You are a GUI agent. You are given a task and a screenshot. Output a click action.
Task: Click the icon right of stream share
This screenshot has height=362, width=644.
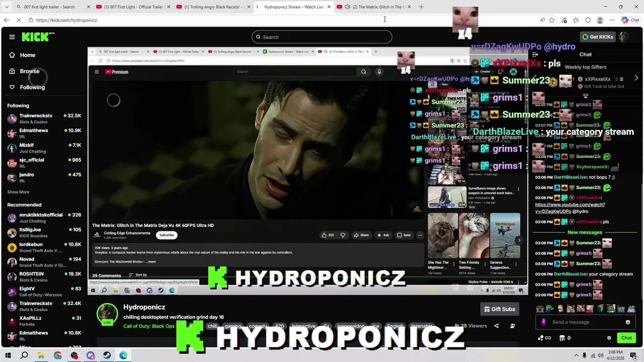[512, 326]
